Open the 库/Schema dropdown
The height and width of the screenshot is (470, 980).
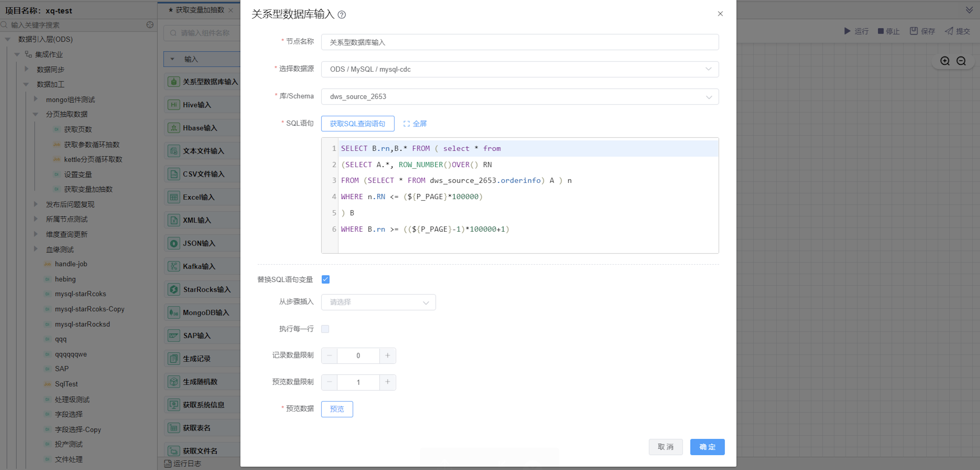pyautogui.click(x=519, y=97)
